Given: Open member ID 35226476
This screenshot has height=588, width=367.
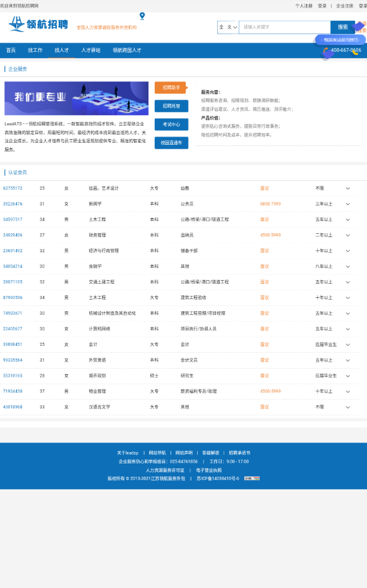Looking at the screenshot, I should click(13, 204).
